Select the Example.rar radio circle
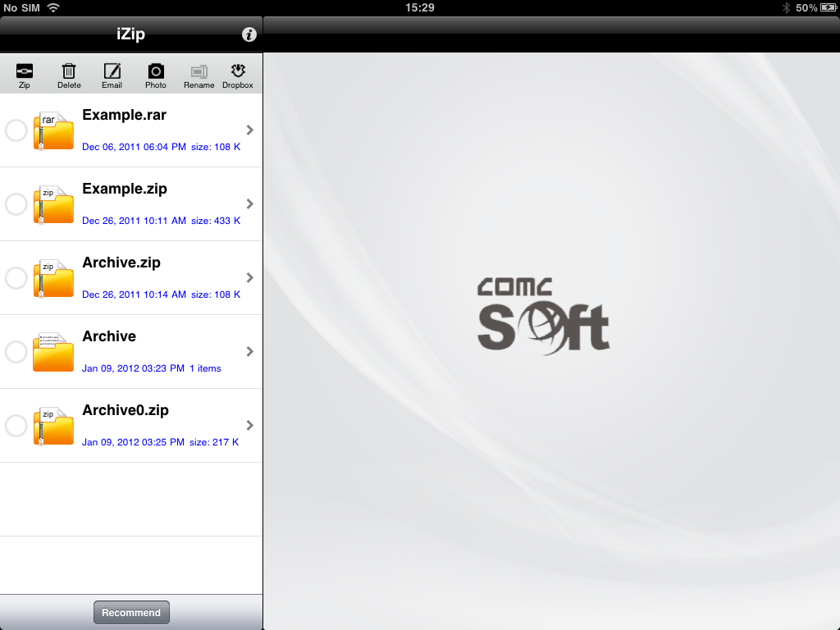The image size is (840, 630). 16,130
